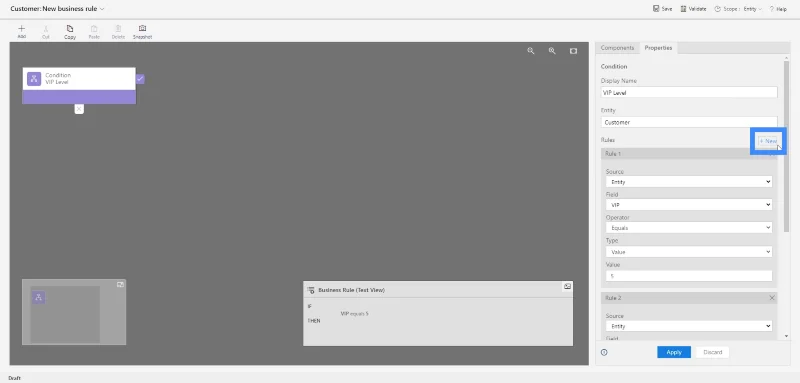Validate the business rule

coord(693,9)
